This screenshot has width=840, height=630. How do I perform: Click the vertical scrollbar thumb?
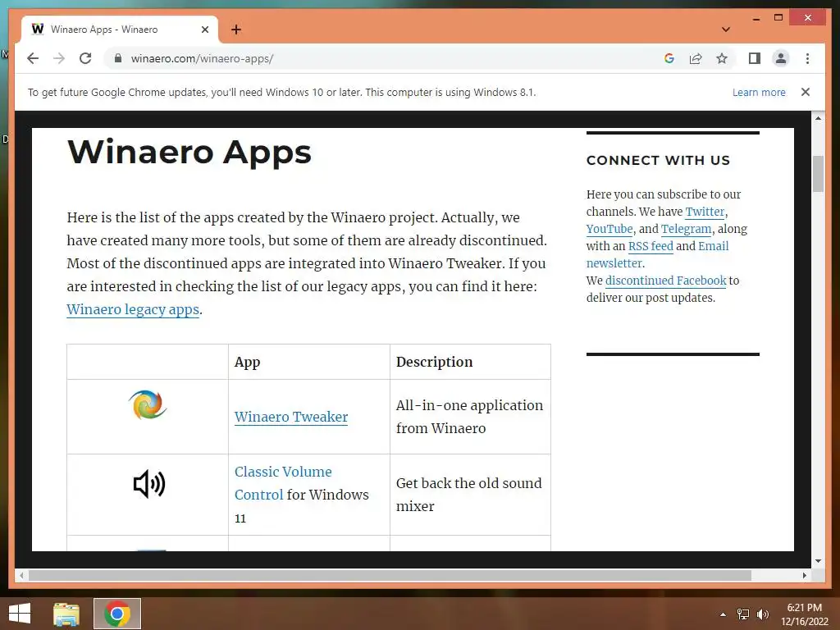tap(818, 174)
